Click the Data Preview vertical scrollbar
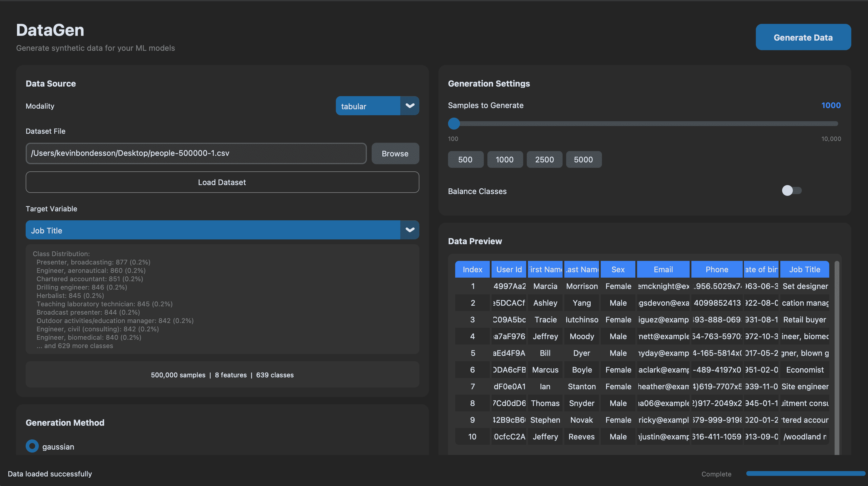This screenshot has width=868, height=486. point(836,358)
